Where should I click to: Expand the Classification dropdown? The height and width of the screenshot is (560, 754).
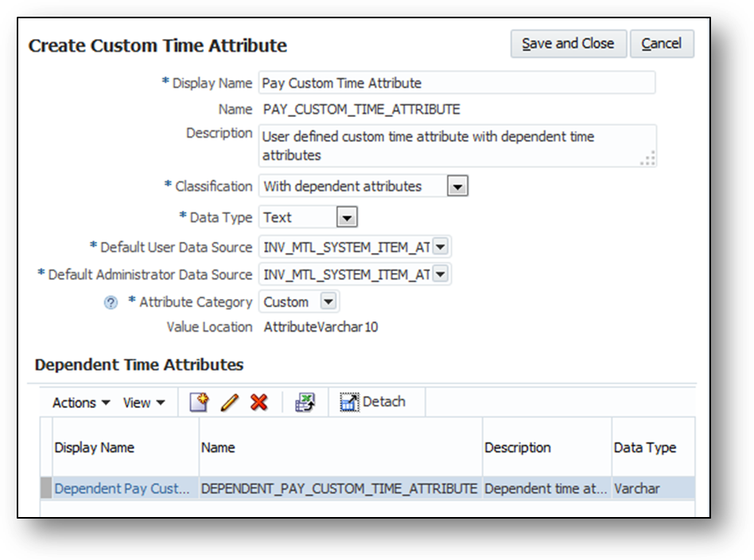pos(457,187)
